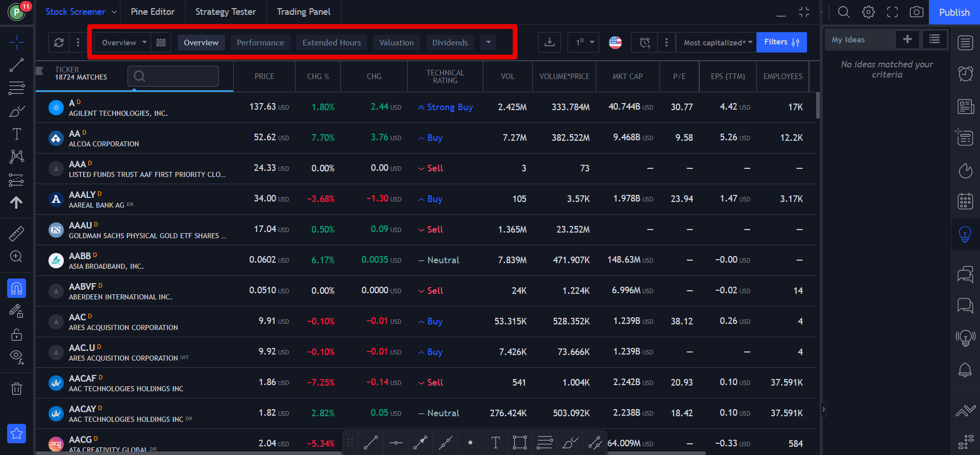980x455 pixels.
Task: Activate the zoom in tool
Action: (16, 257)
